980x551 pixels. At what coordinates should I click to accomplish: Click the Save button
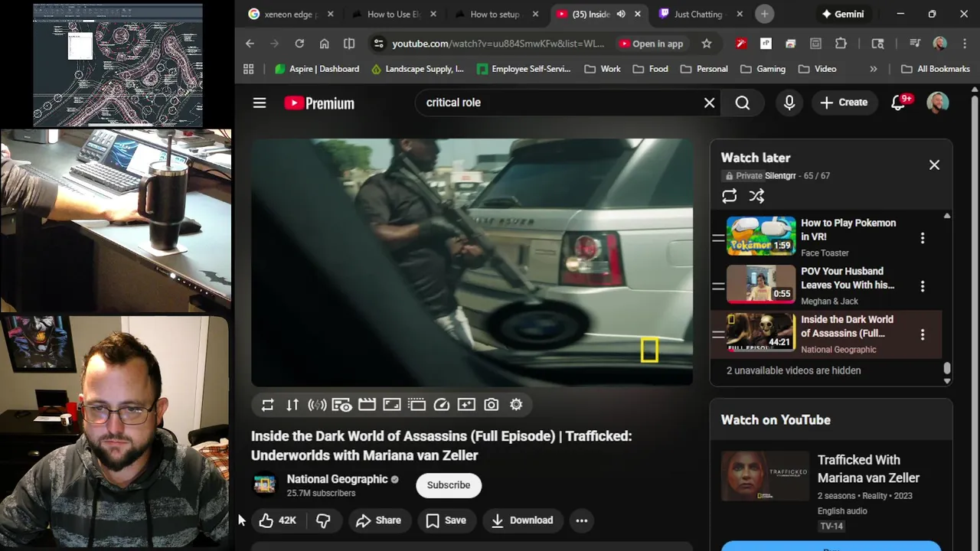click(446, 520)
